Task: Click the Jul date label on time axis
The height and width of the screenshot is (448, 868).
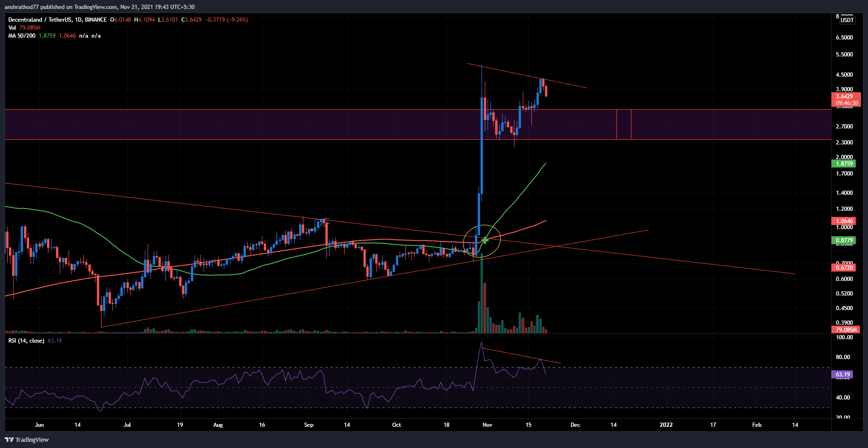Action: pyautogui.click(x=127, y=425)
